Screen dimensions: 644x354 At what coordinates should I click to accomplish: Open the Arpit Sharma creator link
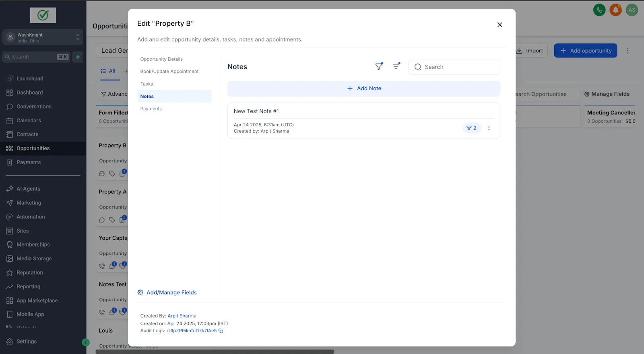click(182, 316)
